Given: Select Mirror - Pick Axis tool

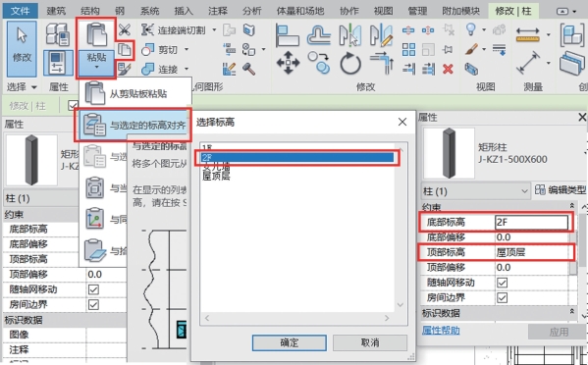Looking at the screenshot, I should pyautogui.click(x=349, y=35).
